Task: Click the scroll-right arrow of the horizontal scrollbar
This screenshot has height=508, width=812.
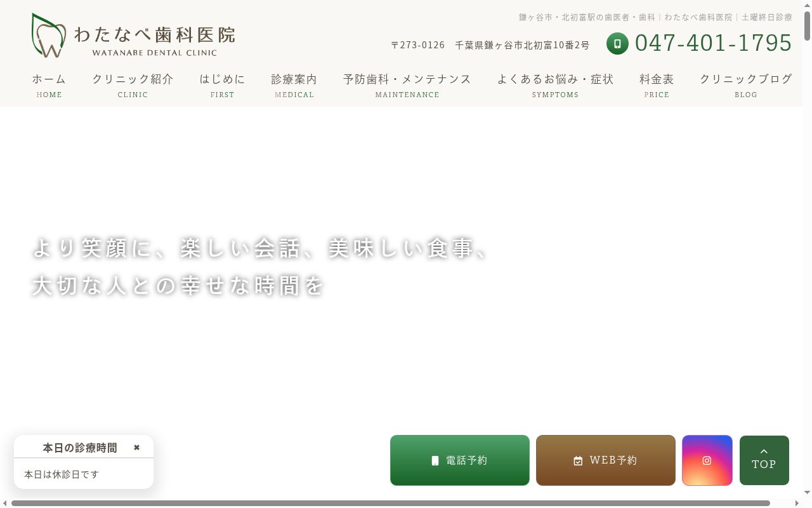Action: coord(797,503)
